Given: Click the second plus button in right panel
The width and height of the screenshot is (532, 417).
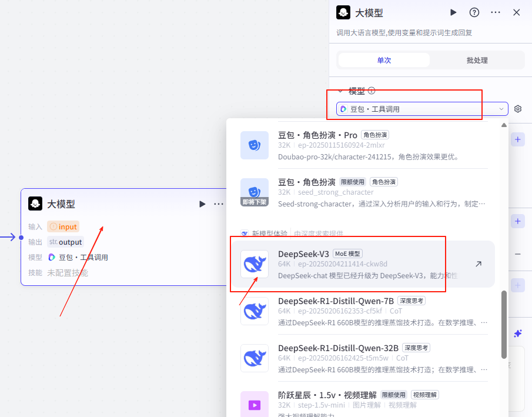Looking at the screenshot, I should pos(518,221).
